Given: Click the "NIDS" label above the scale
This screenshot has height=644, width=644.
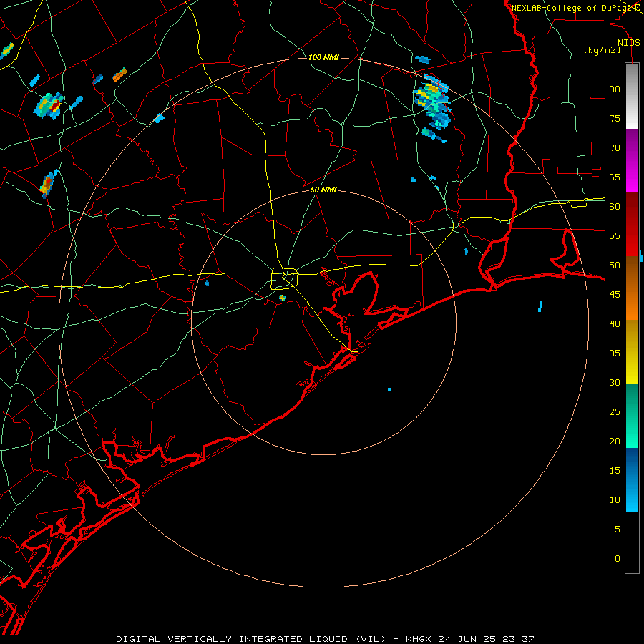Looking at the screenshot, I should [628, 43].
